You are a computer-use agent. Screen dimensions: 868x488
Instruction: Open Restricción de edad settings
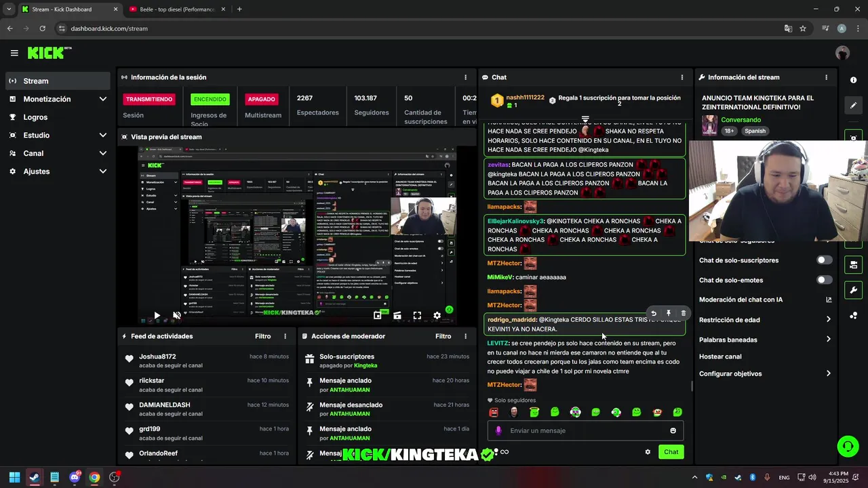coord(765,320)
